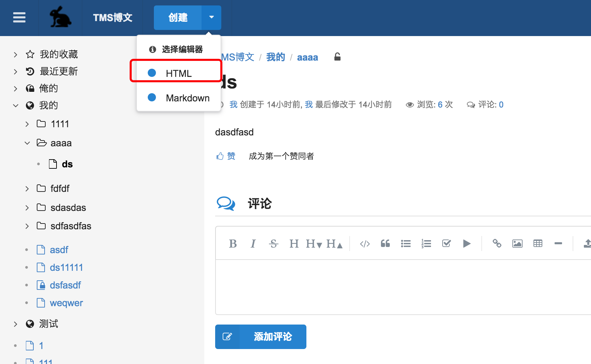Toggle bold in comment editor
Screen dimensions: 591x364
pos(233,244)
